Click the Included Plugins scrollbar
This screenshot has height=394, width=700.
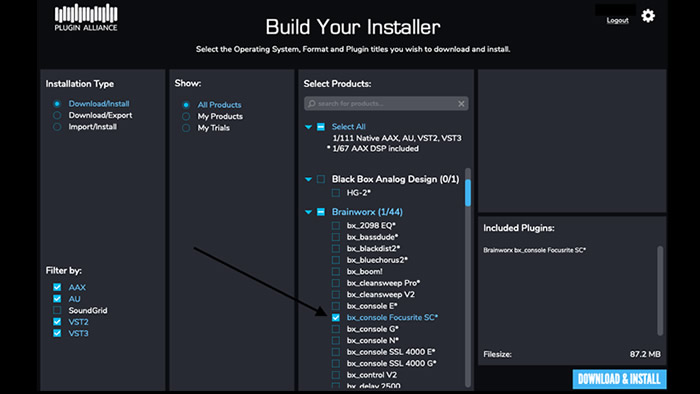pos(660,290)
